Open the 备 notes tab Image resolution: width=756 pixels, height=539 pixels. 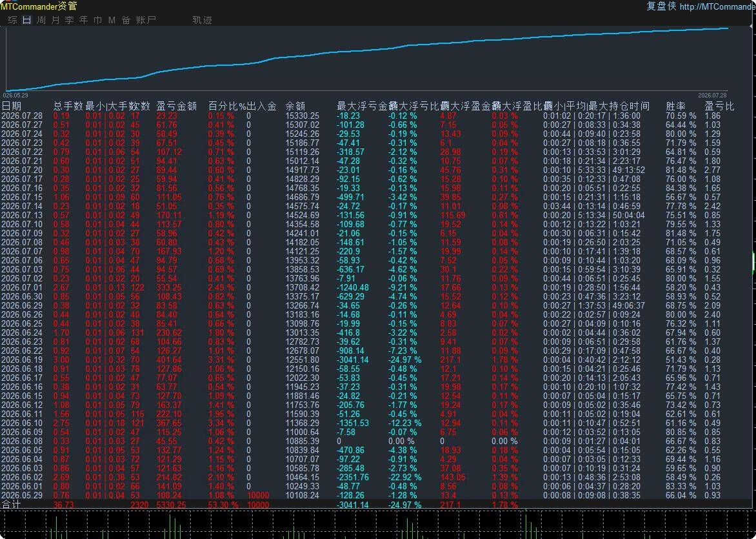(126, 20)
